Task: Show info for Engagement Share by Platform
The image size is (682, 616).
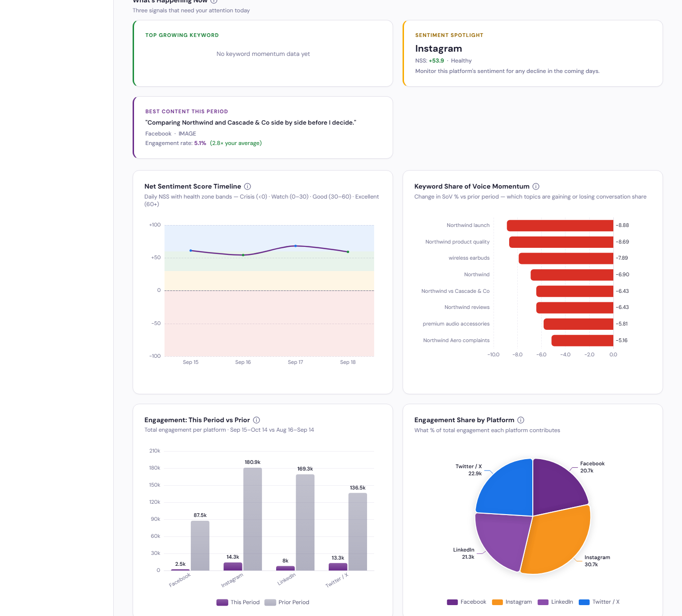Action: [x=520, y=420]
